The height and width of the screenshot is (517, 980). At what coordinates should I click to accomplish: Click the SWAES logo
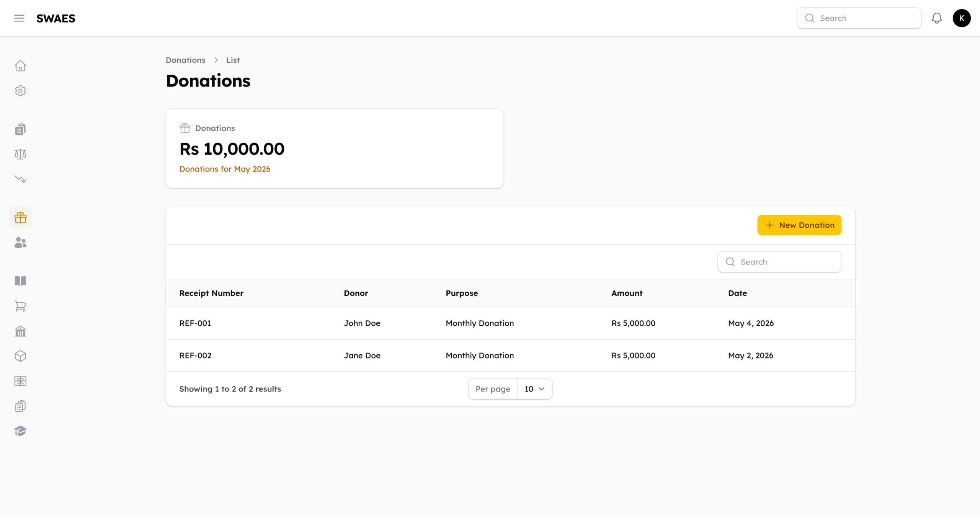[56, 18]
